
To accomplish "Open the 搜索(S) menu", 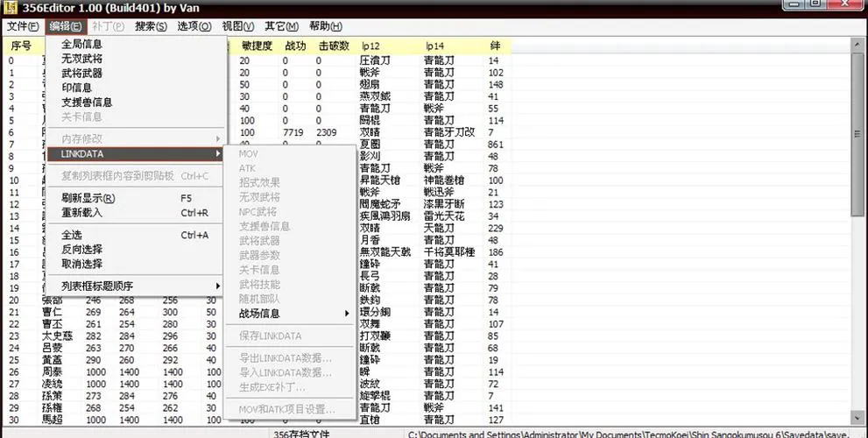I will click(151, 26).
